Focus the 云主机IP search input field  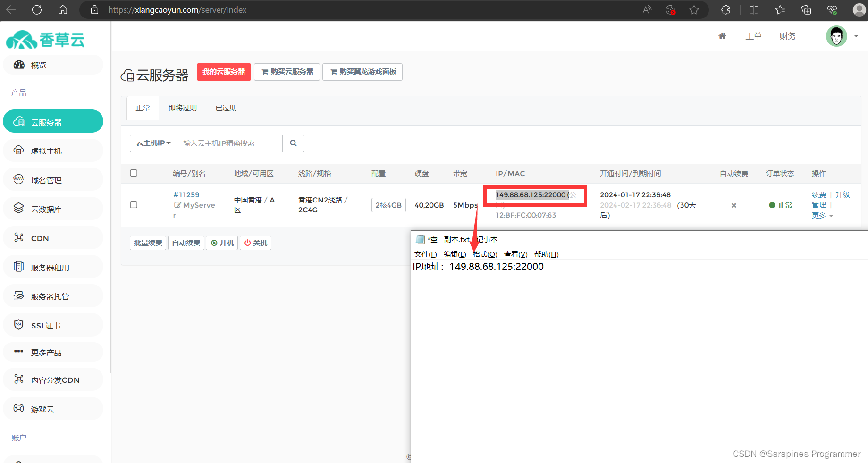230,143
